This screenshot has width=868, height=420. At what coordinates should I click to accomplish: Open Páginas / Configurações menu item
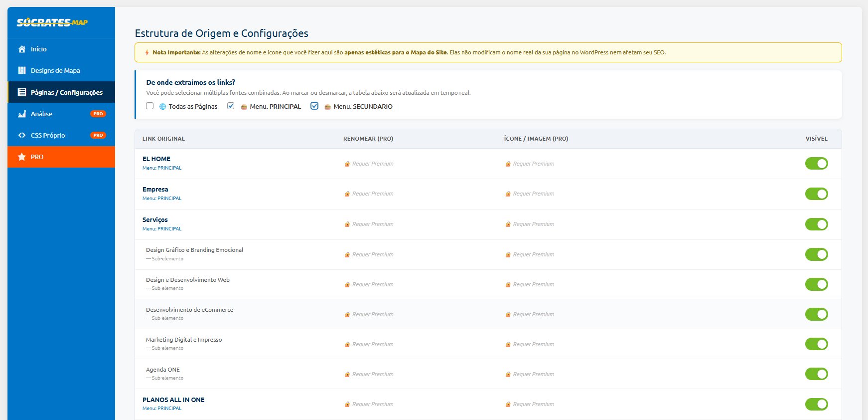(66, 92)
